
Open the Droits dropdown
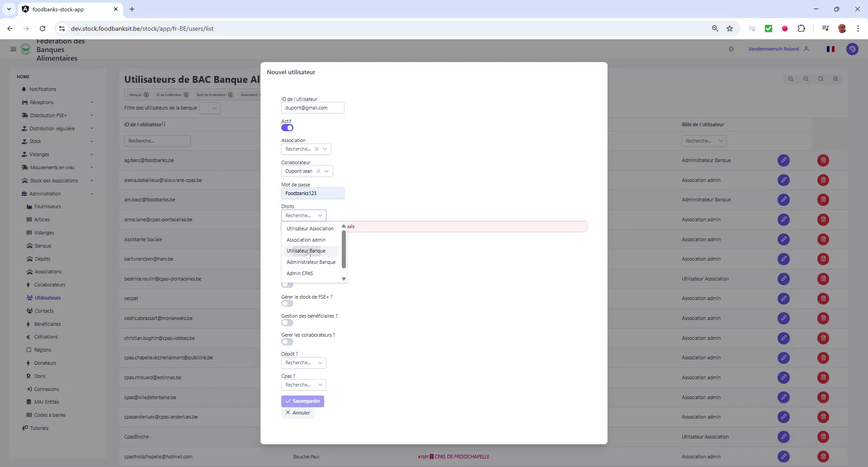[x=303, y=215]
